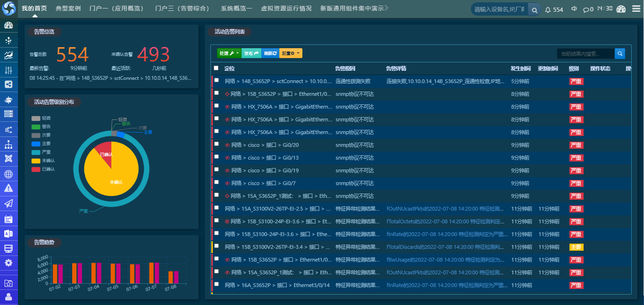Viewport: 644px width, 305px height.
Task: Click the 刷新 refresh button
Action: click(x=270, y=53)
